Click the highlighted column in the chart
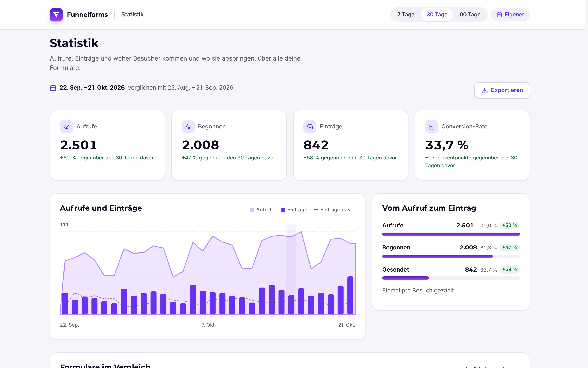Viewport: 588px width, 368px height. 291,269
